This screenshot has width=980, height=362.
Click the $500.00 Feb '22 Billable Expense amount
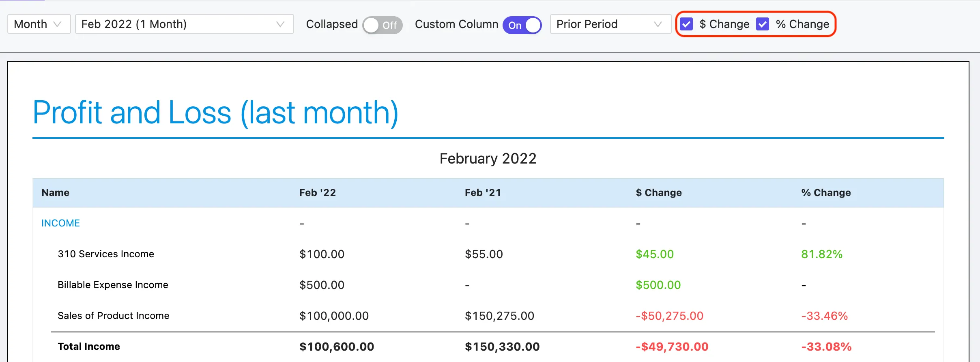point(322,285)
